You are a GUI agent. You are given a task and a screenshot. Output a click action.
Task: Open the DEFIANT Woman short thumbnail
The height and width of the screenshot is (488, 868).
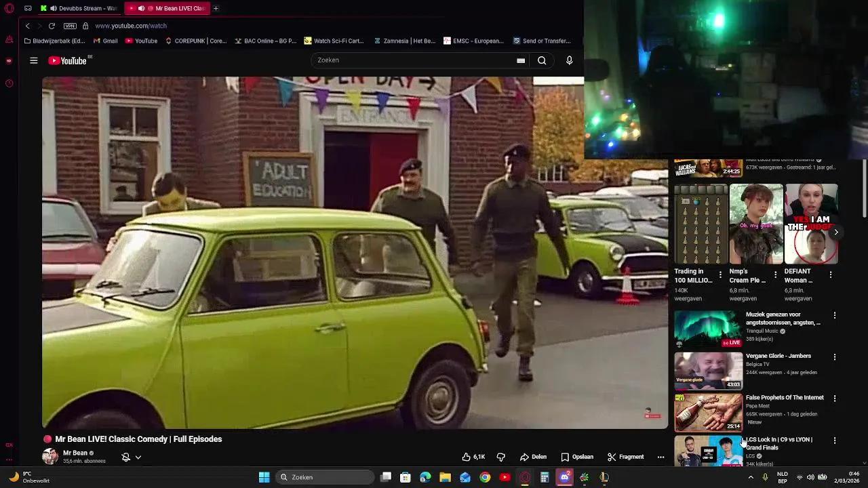811,224
